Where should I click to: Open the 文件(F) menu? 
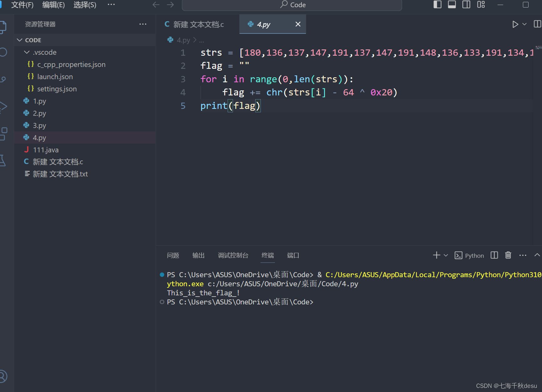coord(22,5)
